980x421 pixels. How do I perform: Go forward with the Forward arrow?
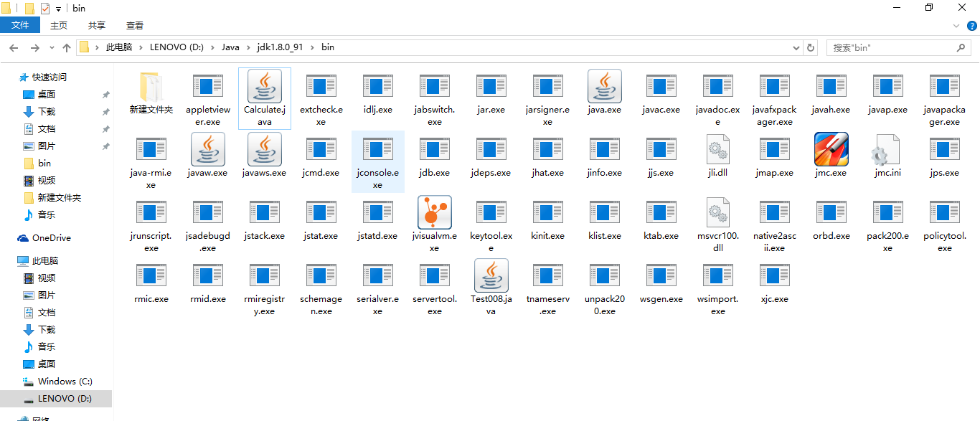click(34, 48)
